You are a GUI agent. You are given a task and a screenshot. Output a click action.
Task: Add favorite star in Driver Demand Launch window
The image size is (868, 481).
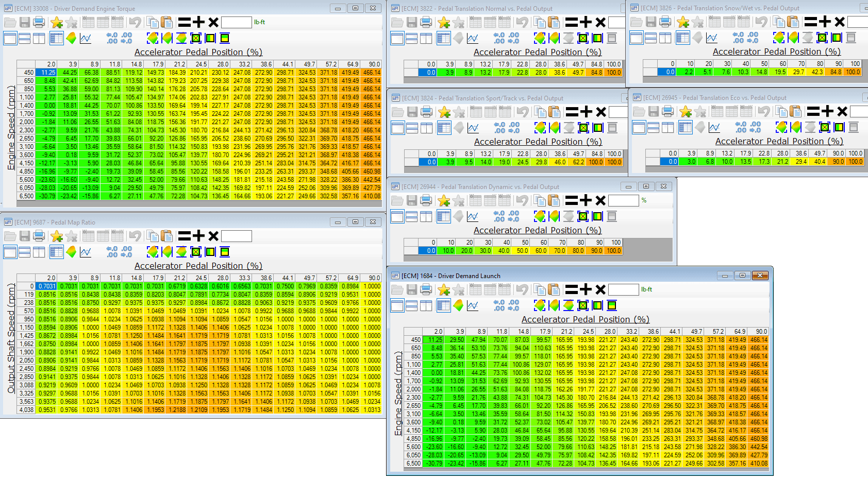(444, 289)
